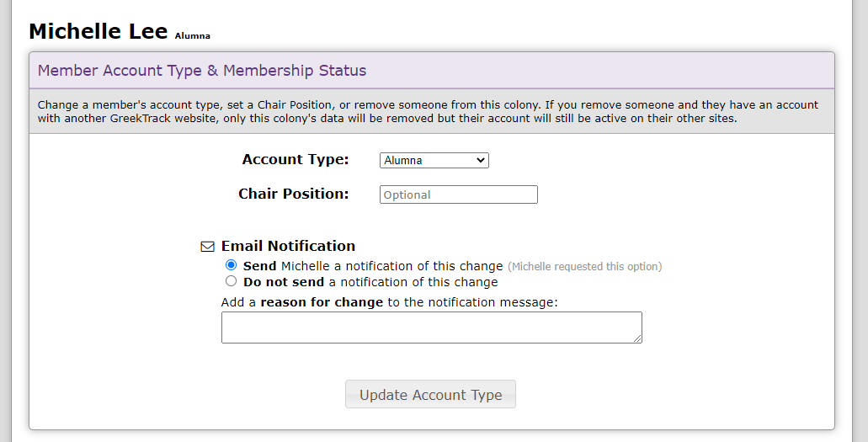The image size is (868, 442).
Task: Click the Michelle requested this option note
Action: (584, 267)
